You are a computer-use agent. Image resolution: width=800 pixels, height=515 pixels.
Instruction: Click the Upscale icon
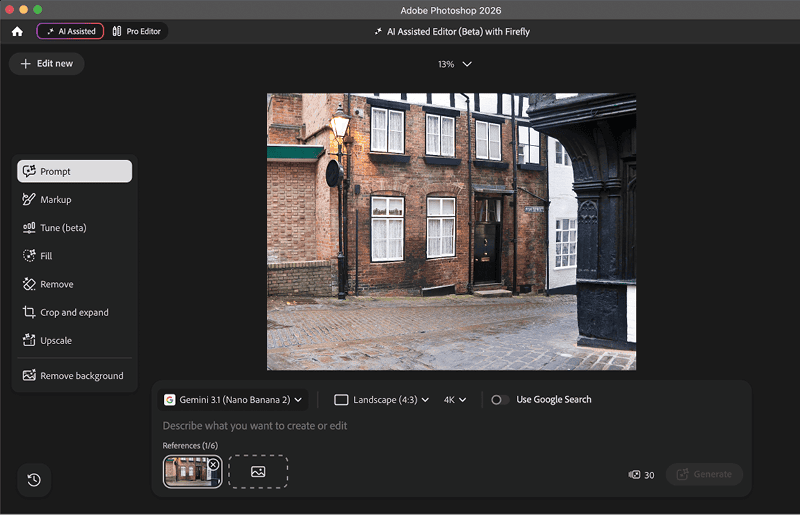click(29, 340)
